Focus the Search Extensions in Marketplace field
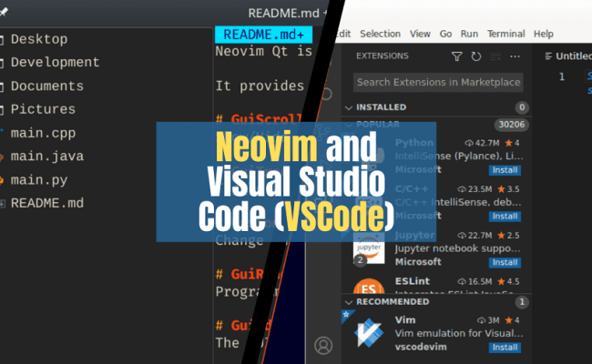Screen dimensions: 592x364 point(438,82)
